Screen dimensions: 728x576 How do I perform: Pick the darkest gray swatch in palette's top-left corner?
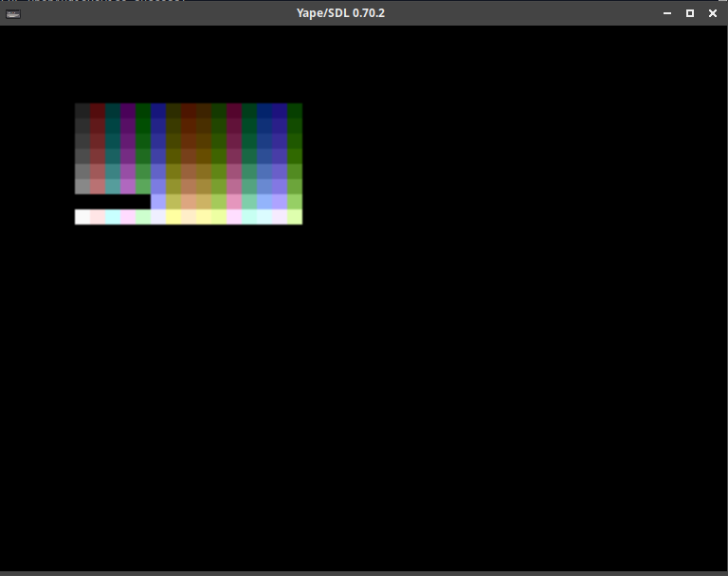click(82, 111)
